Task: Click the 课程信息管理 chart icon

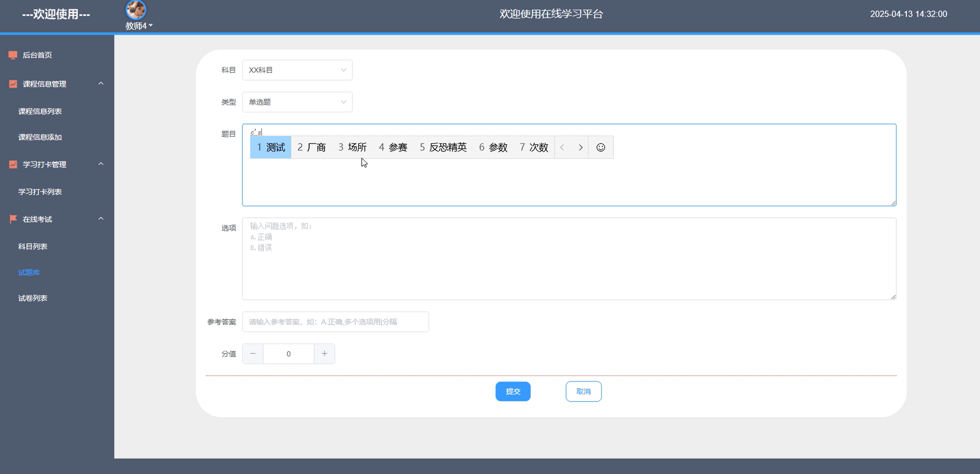Action: point(13,84)
